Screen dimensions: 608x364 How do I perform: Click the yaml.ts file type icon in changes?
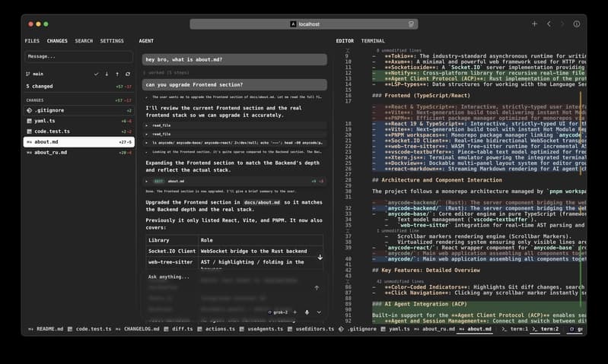pyautogui.click(x=29, y=121)
